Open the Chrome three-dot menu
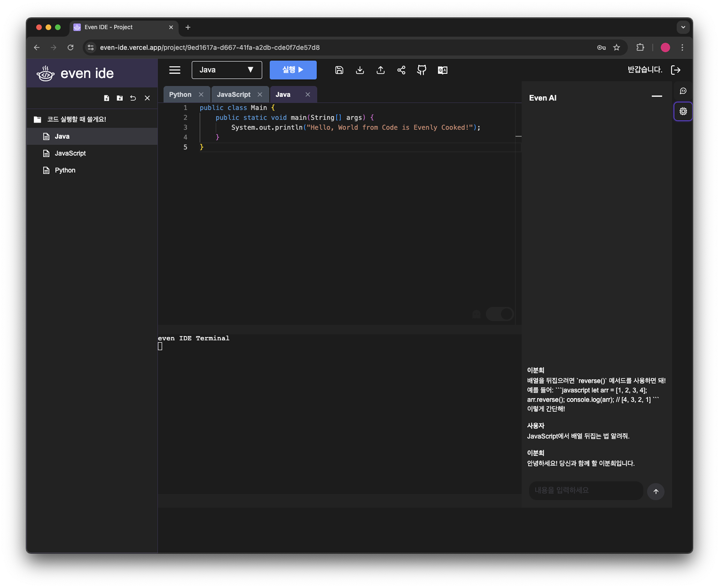Viewport: 719px width, 588px height. click(x=682, y=47)
